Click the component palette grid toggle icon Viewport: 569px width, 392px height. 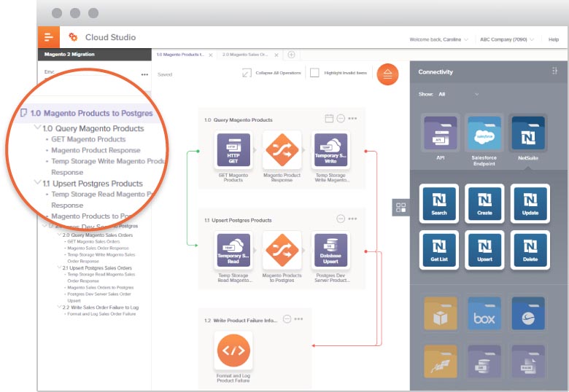pos(401,208)
